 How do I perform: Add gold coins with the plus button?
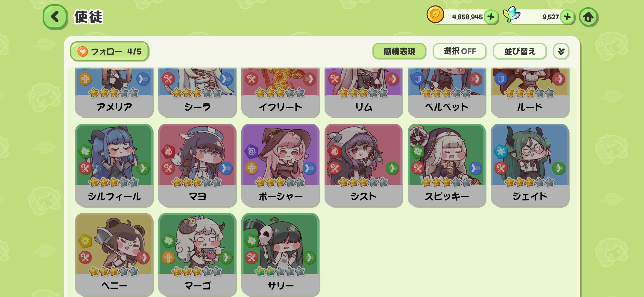[x=491, y=17]
